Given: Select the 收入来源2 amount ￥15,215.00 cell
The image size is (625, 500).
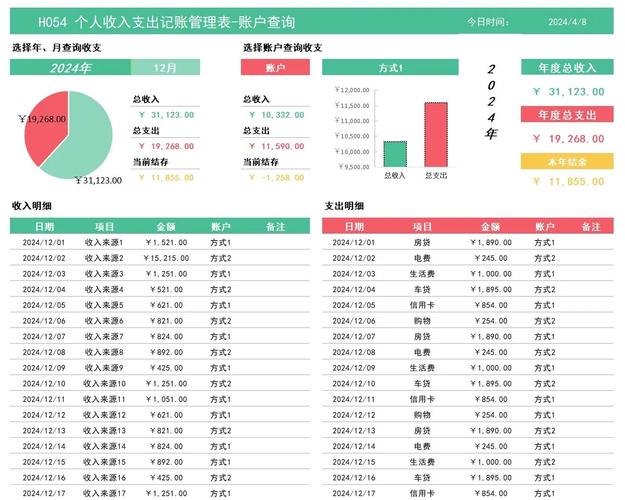Looking at the screenshot, I should [166, 258].
